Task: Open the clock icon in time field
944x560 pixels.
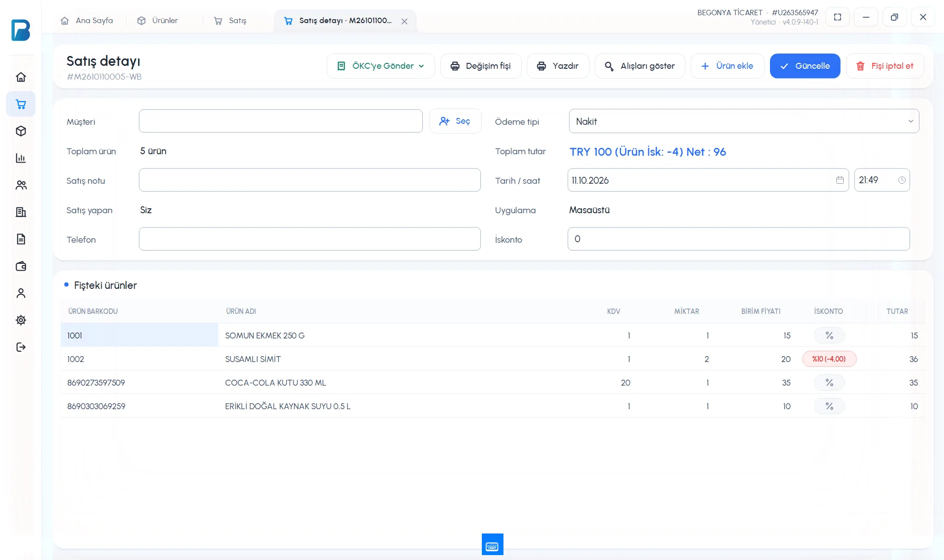Action: click(902, 180)
